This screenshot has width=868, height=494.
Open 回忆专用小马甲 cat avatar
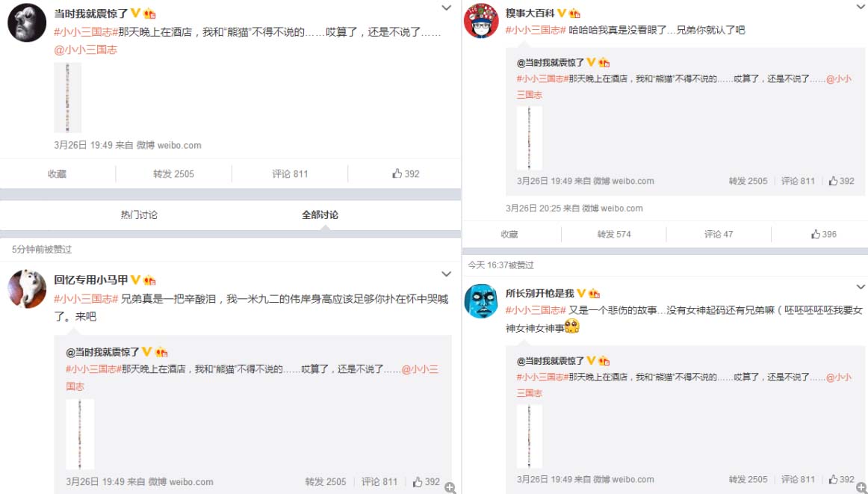27,288
